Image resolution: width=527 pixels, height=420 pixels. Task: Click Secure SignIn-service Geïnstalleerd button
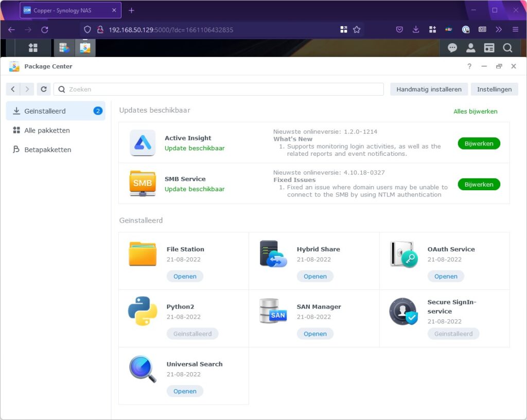[x=453, y=334]
